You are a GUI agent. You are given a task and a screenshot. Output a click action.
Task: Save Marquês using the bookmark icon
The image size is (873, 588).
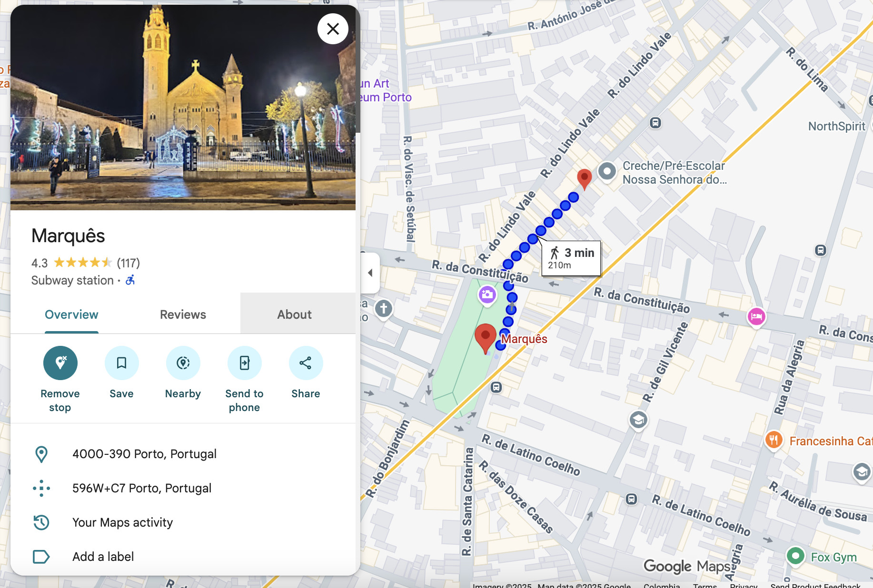121,363
